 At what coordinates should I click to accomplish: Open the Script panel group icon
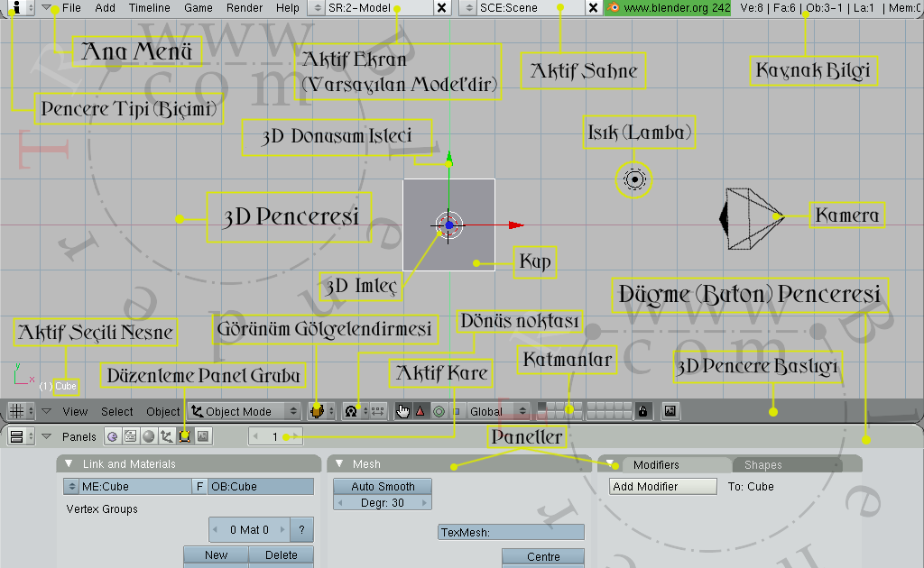coord(130,436)
